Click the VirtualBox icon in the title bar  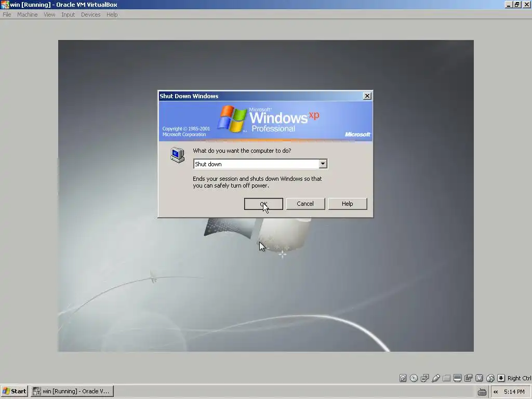tap(5, 5)
